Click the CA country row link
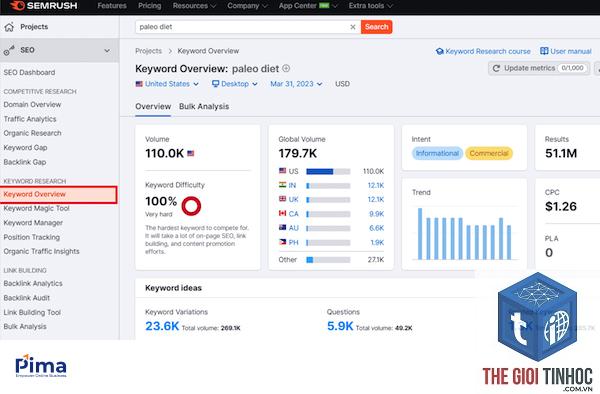This screenshot has width=600, height=394. (293, 214)
